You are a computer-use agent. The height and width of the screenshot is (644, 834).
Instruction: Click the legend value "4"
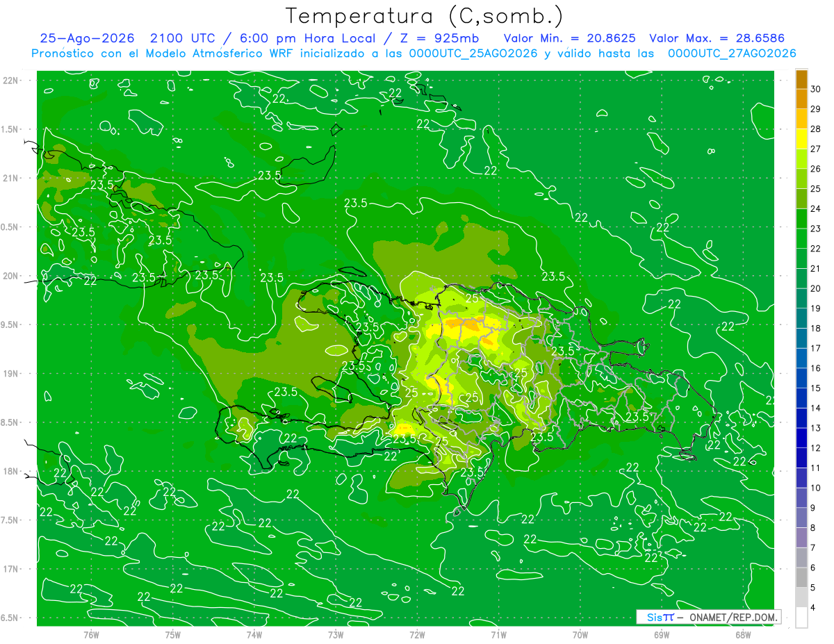point(813,608)
